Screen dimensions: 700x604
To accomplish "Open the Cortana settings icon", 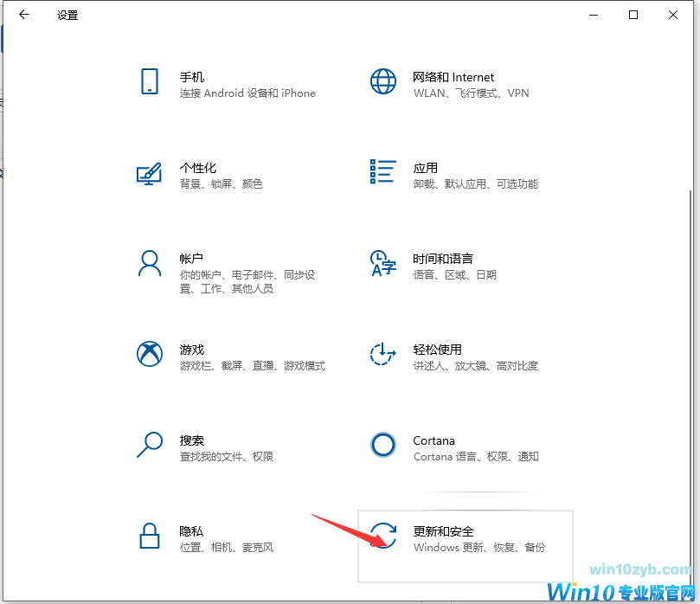I will coord(383,445).
